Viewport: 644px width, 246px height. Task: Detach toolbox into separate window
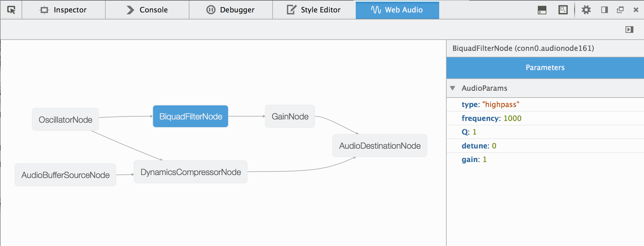click(x=620, y=10)
